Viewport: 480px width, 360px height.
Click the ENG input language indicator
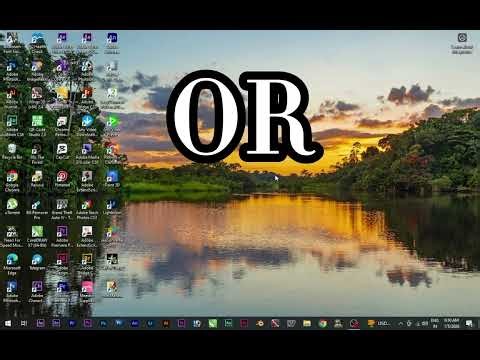click(434, 323)
